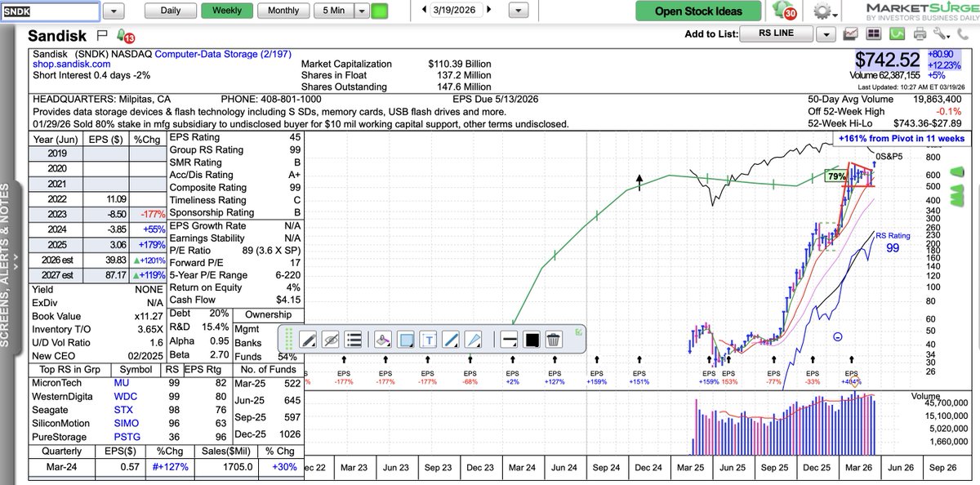Toggle the green square indicator button
The width and height of the screenshot is (980, 485).
(x=380, y=11)
